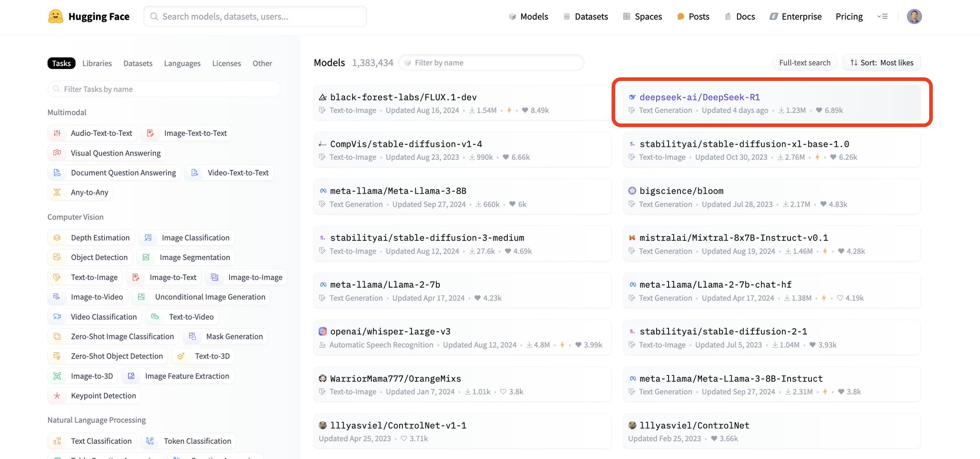Click the Image-to-3D task icon
The width and height of the screenshot is (980, 459).
point(57,376)
